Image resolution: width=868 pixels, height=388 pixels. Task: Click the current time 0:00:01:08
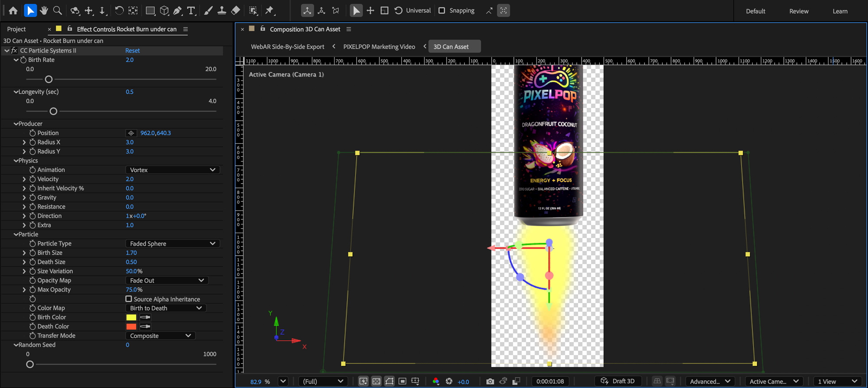point(550,381)
